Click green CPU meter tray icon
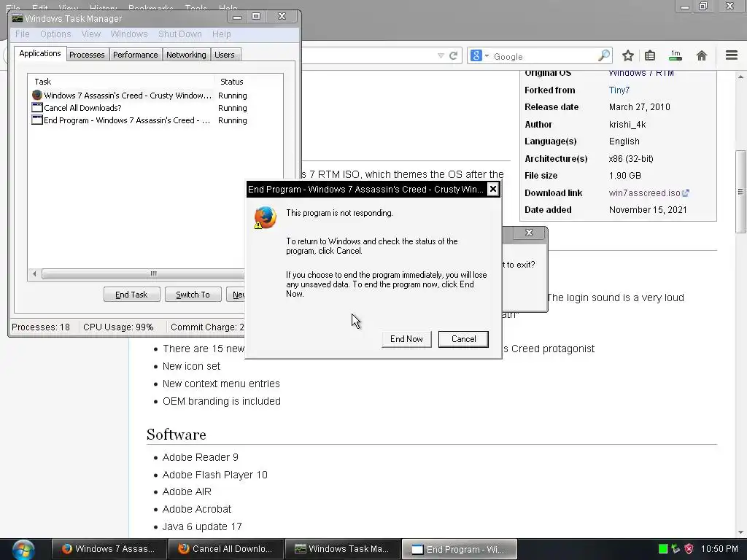The height and width of the screenshot is (560, 747). coord(662,549)
